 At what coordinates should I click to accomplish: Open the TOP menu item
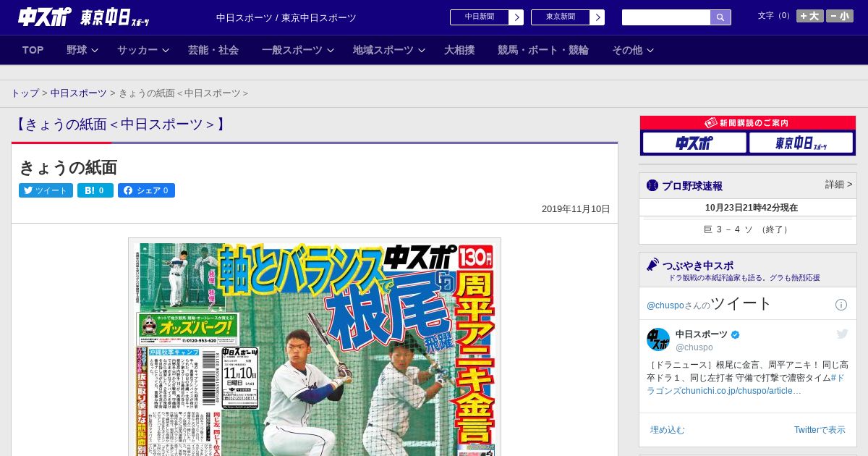33,50
